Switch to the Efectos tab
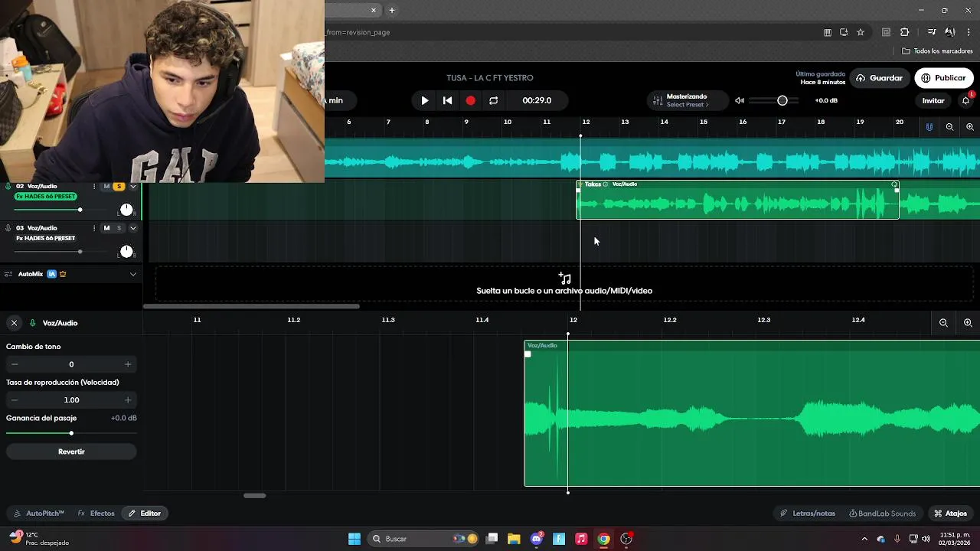Screen dimensions: 980x551 click(x=96, y=514)
